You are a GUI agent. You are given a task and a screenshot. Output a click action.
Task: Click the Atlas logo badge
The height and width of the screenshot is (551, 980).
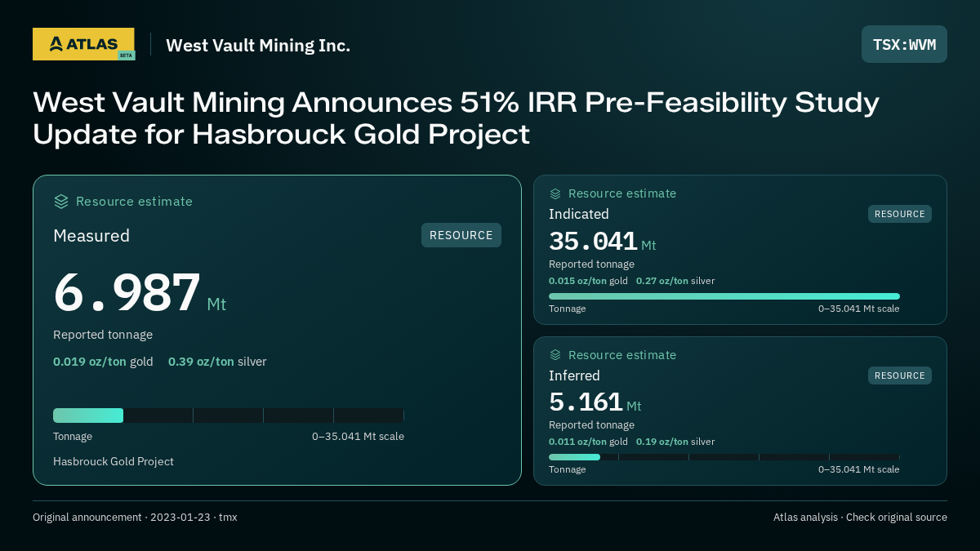tap(83, 44)
